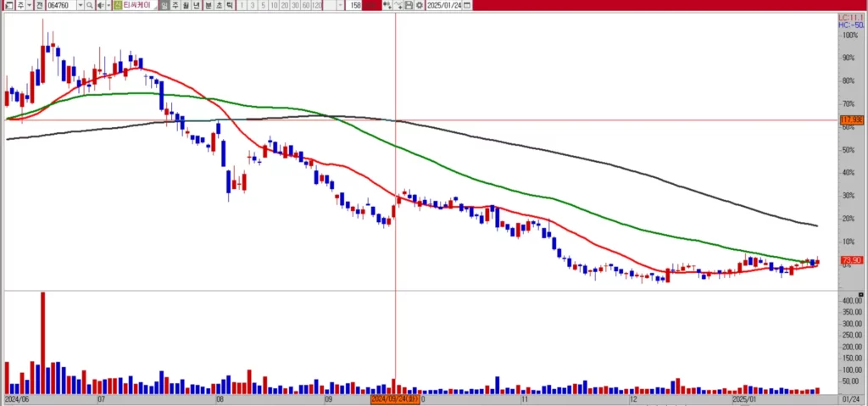Click the chart compare icon before the line icon

[x=387, y=6]
